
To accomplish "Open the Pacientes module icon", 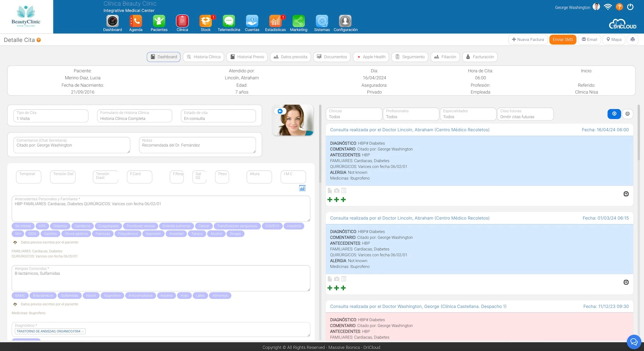I will [x=159, y=21].
